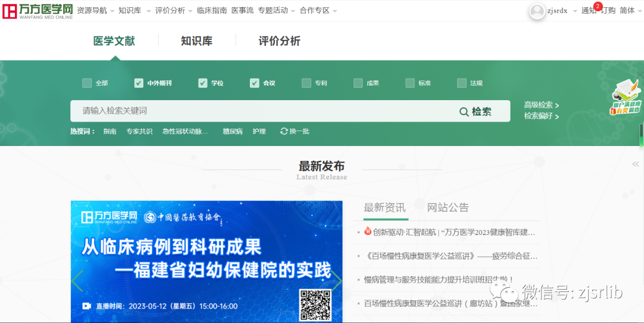Click the QR code on banner
The image size is (644, 323).
[315, 305]
